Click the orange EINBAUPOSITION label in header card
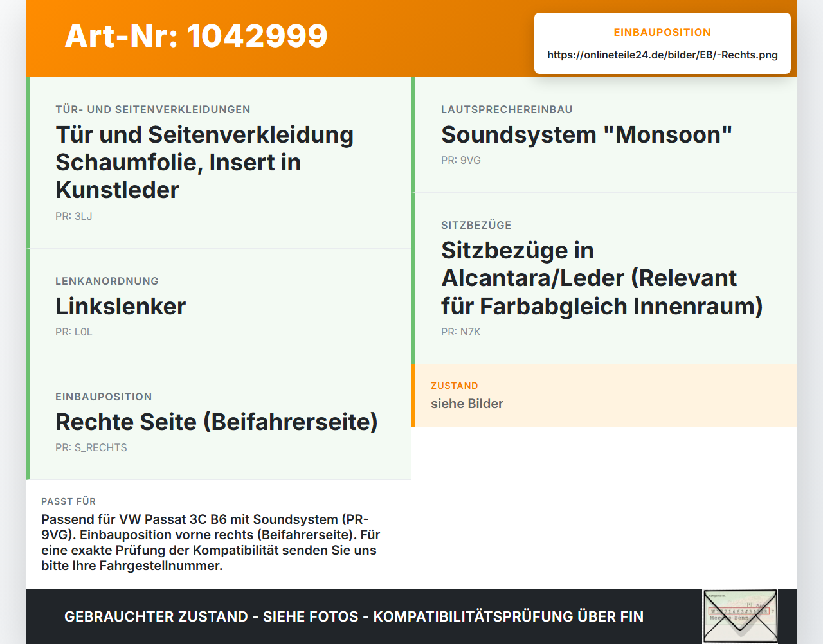This screenshot has height=644, width=823. click(x=662, y=32)
